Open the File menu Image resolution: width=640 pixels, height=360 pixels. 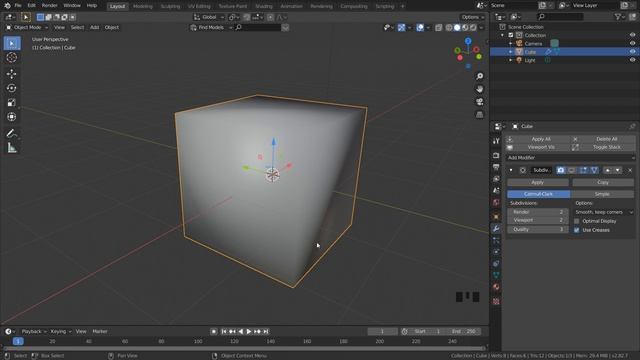coord(18,6)
